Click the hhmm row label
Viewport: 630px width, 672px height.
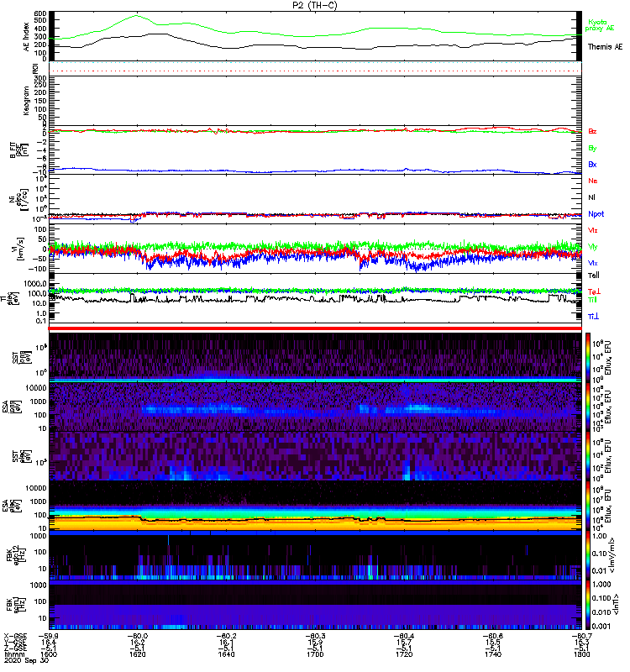(x=13, y=654)
